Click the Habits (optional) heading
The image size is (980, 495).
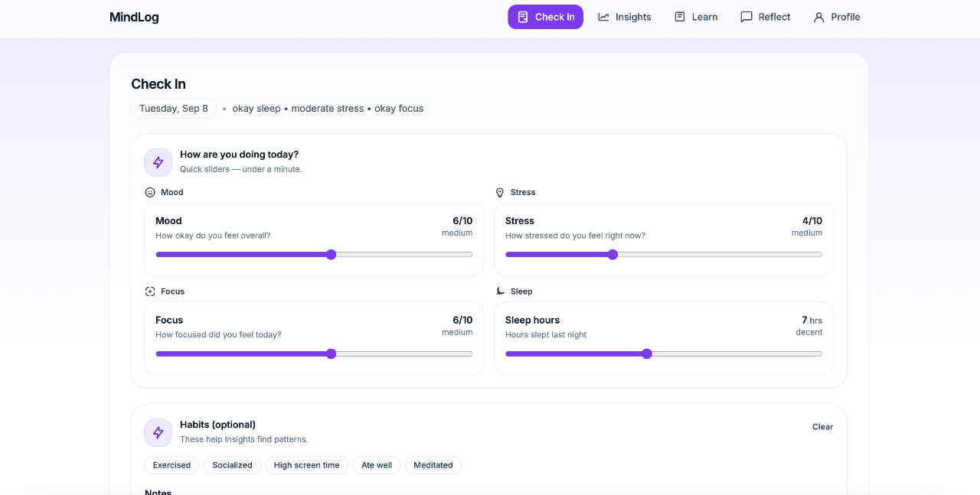coord(217,425)
